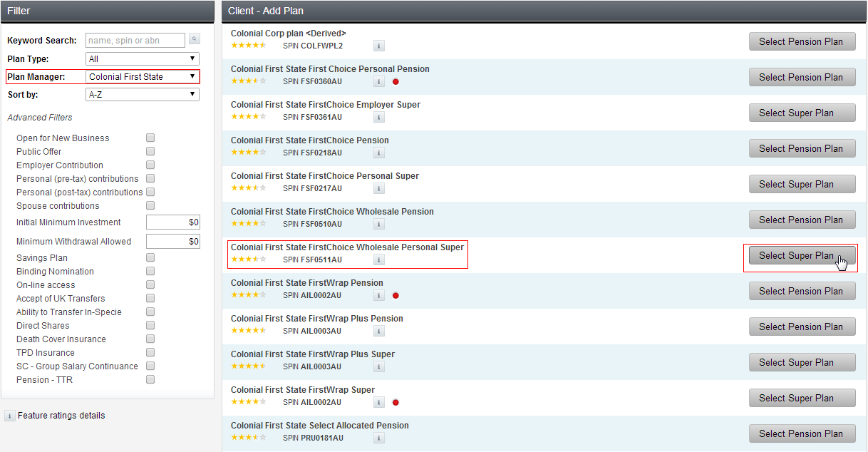Screen dimensions: 868x452
Task: Check Employer Contribution option
Action: [150, 165]
